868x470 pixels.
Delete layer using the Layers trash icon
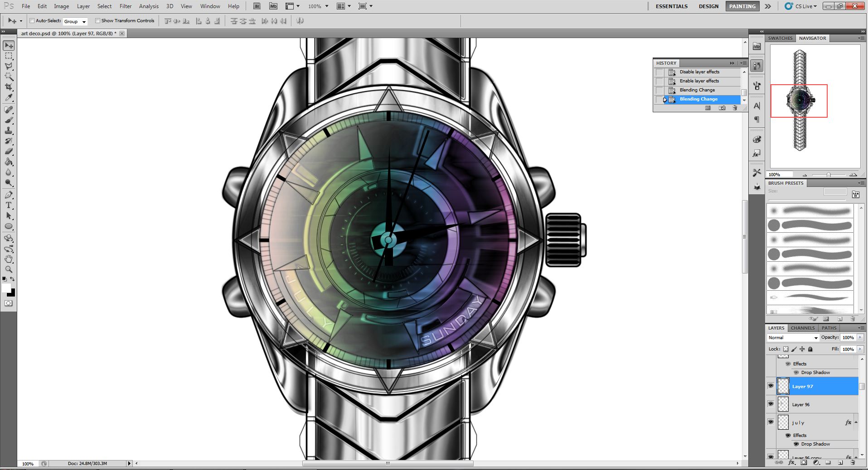point(853,463)
